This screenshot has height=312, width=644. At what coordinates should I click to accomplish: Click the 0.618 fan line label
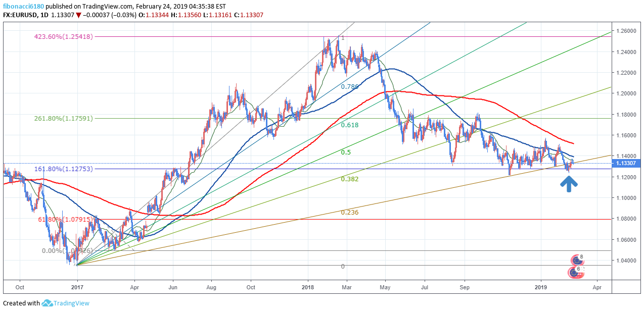click(349, 125)
